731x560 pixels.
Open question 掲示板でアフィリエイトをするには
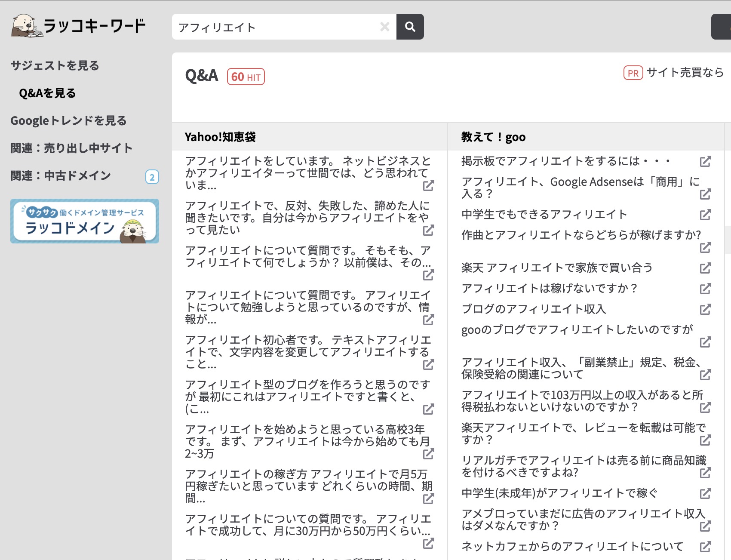[x=566, y=161]
